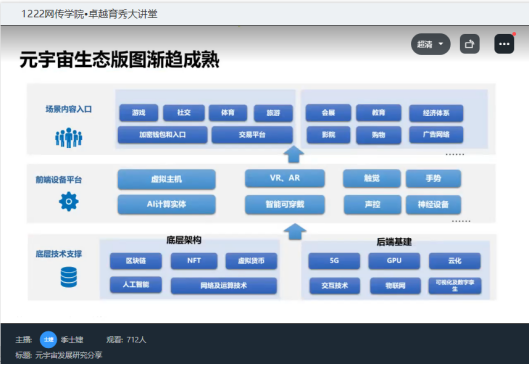
Task: Click the 5G box
Action: point(334,261)
